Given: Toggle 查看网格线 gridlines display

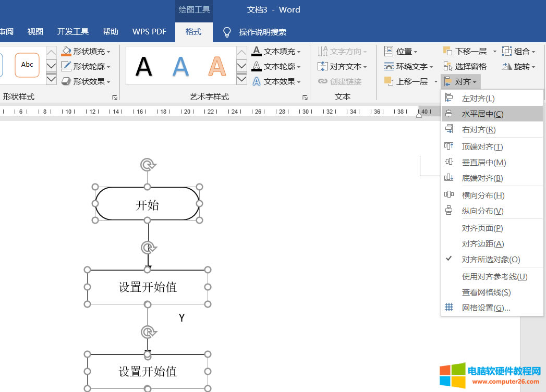Looking at the screenshot, I should pyautogui.click(x=486, y=292).
